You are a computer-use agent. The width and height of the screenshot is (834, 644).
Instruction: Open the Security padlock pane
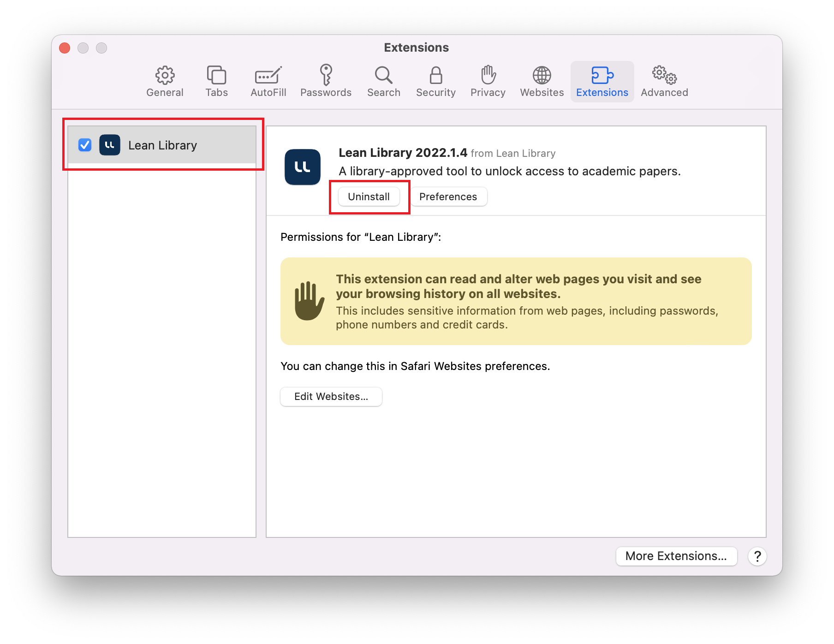435,82
